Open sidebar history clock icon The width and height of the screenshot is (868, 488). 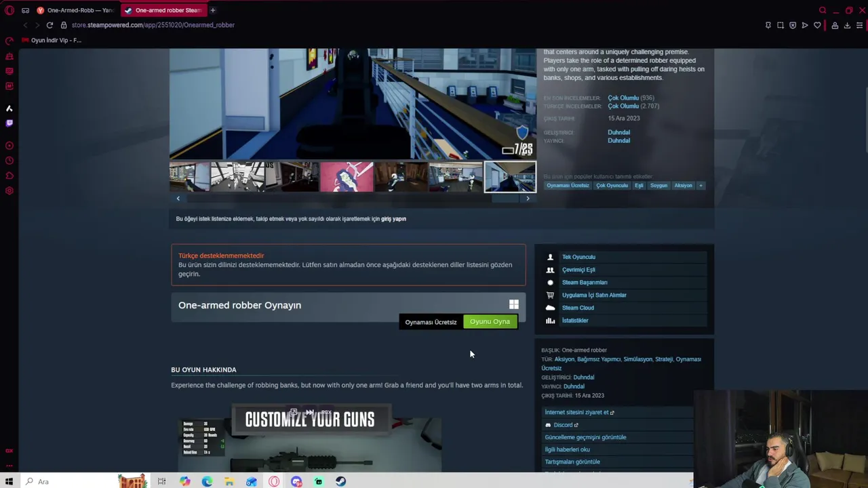coord(9,161)
